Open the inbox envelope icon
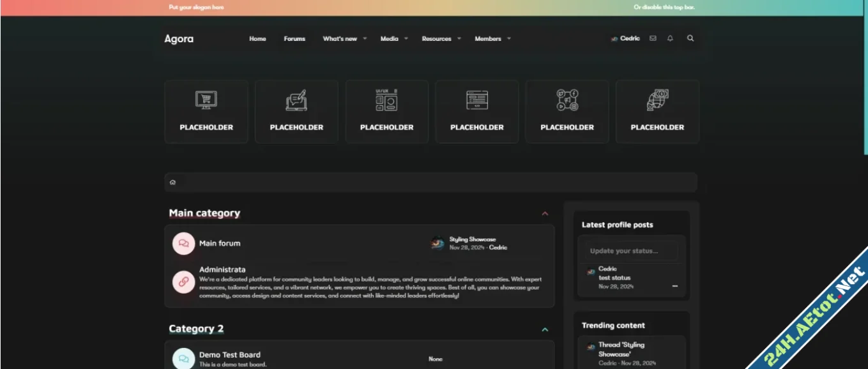Screen dimensions: 868x369 [x=653, y=38]
